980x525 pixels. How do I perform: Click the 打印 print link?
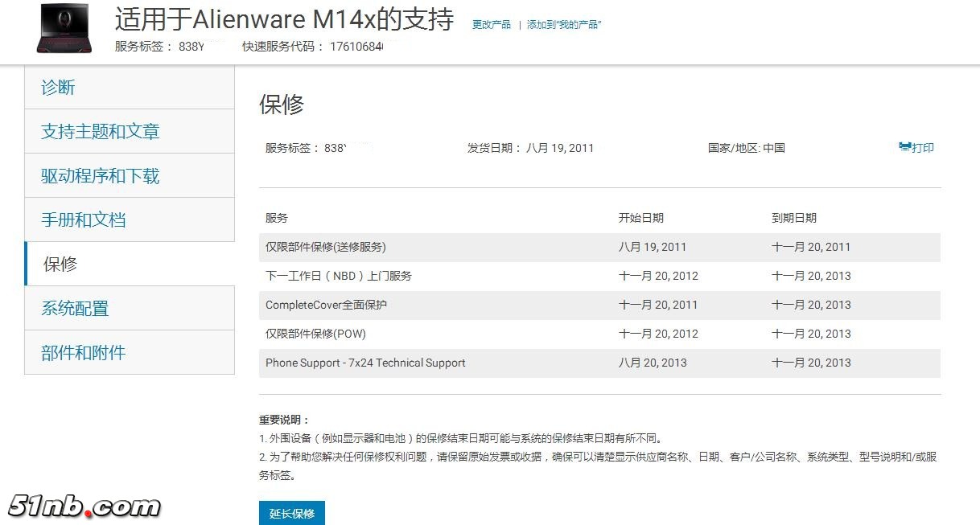point(923,148)
